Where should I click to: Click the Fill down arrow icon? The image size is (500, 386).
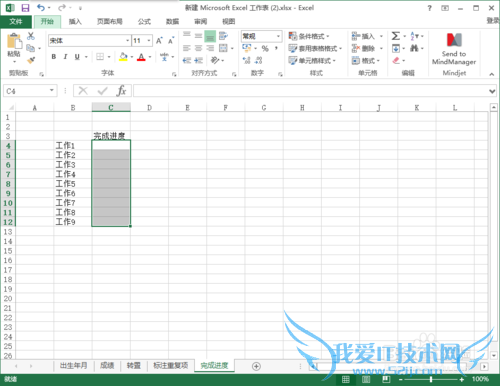[396, 49]
